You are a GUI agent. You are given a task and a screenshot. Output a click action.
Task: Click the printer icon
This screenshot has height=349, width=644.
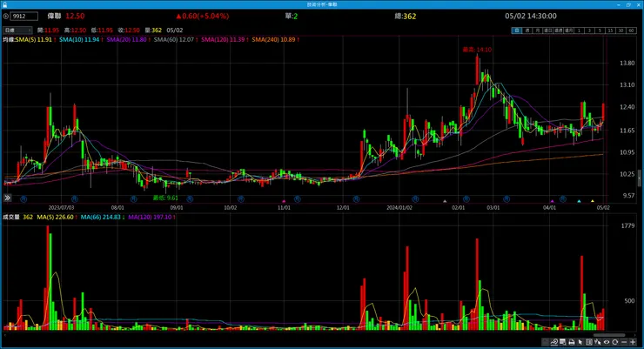click(571, 342)
